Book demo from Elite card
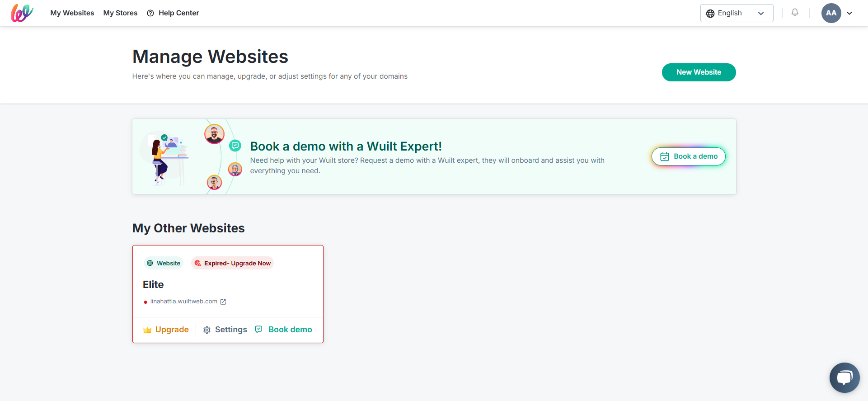Screen dimensions: 868x401 pos(283,330)
